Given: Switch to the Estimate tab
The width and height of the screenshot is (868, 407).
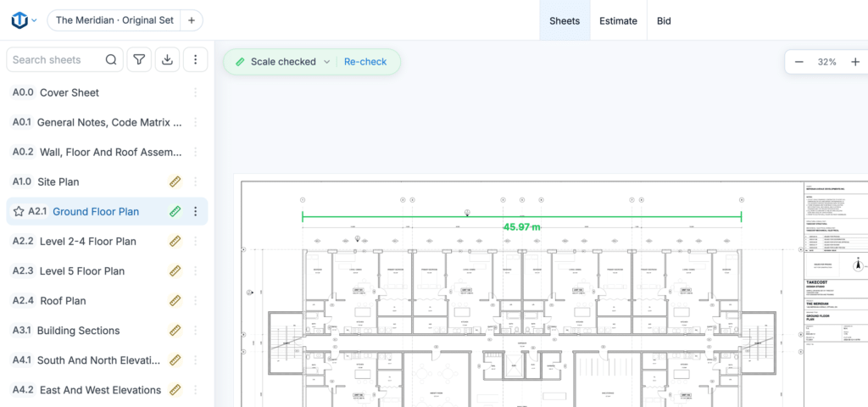Looking at the screenshot, I should pos(618,21).
